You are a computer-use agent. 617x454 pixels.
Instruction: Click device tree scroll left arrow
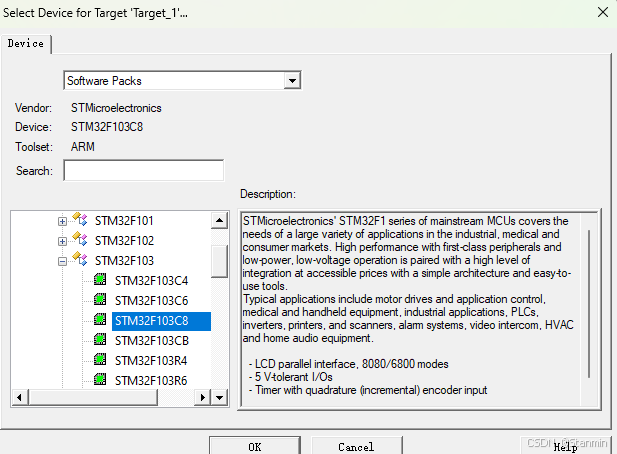(20, 397)
